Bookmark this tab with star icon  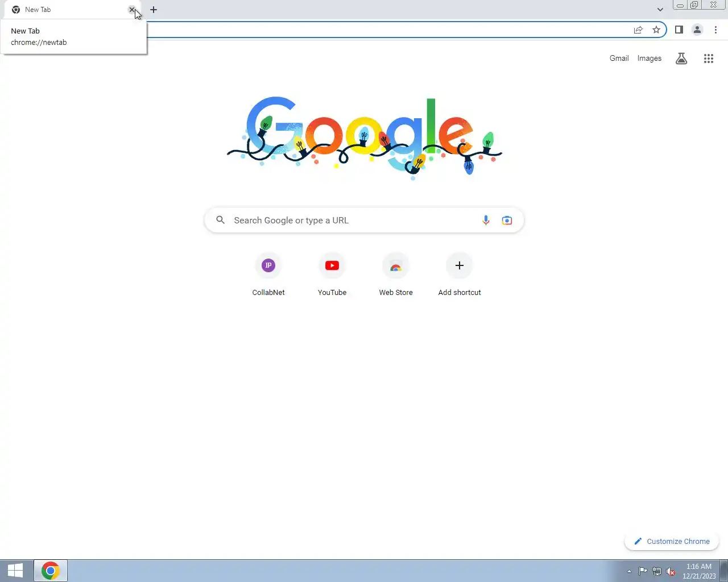656,30
